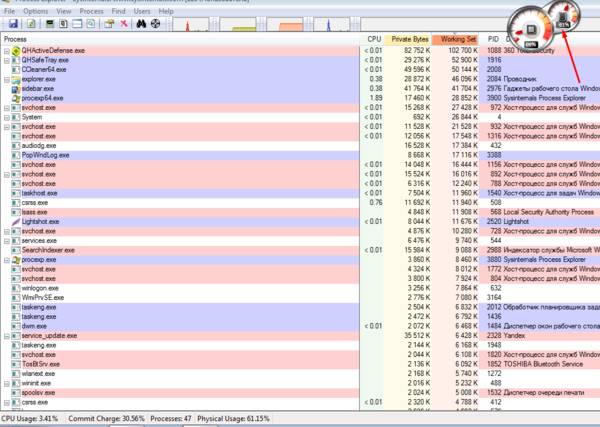
Task: Click the Yandex description cell
Action: [x=514, y=336]
